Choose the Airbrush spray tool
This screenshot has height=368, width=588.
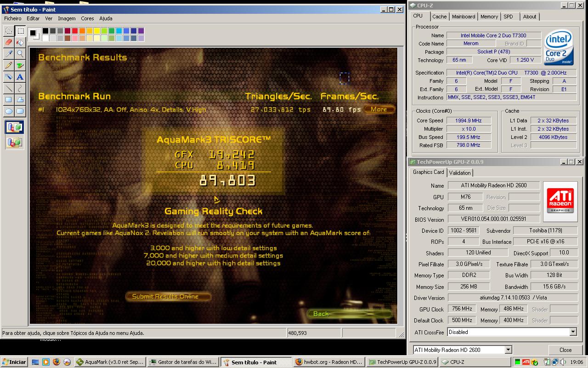click(9, 77)
